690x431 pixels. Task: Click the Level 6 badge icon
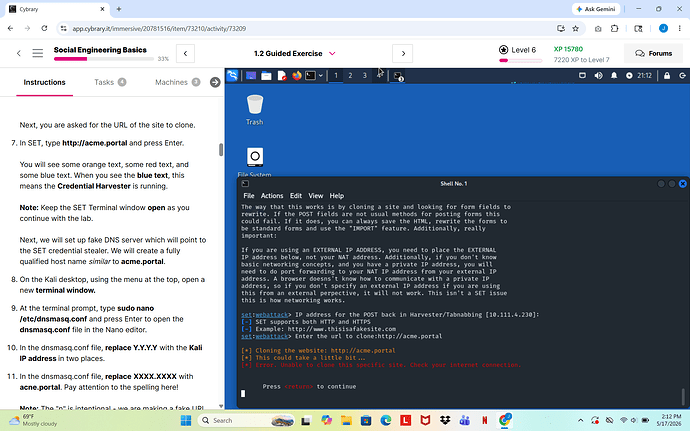click(x=503, y=50)
